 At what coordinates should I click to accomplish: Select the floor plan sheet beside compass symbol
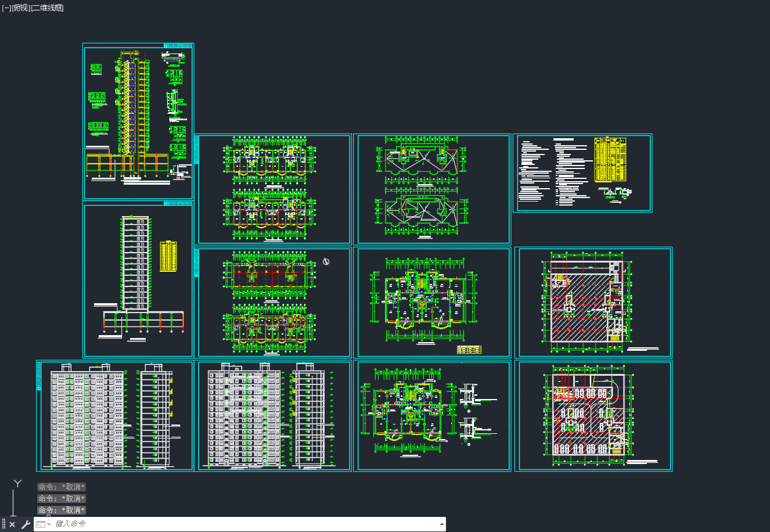pyautogui.click(x=273, y=303)
